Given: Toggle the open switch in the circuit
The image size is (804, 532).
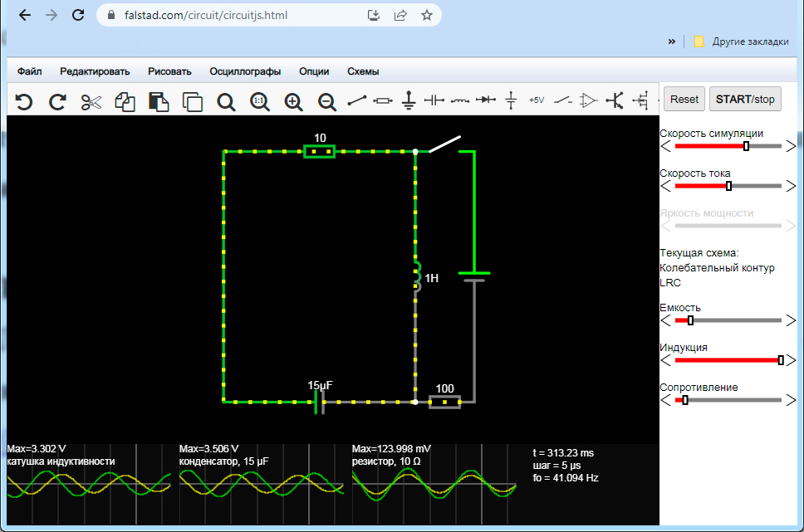Looking at the screenshot, I should (444, 144).
